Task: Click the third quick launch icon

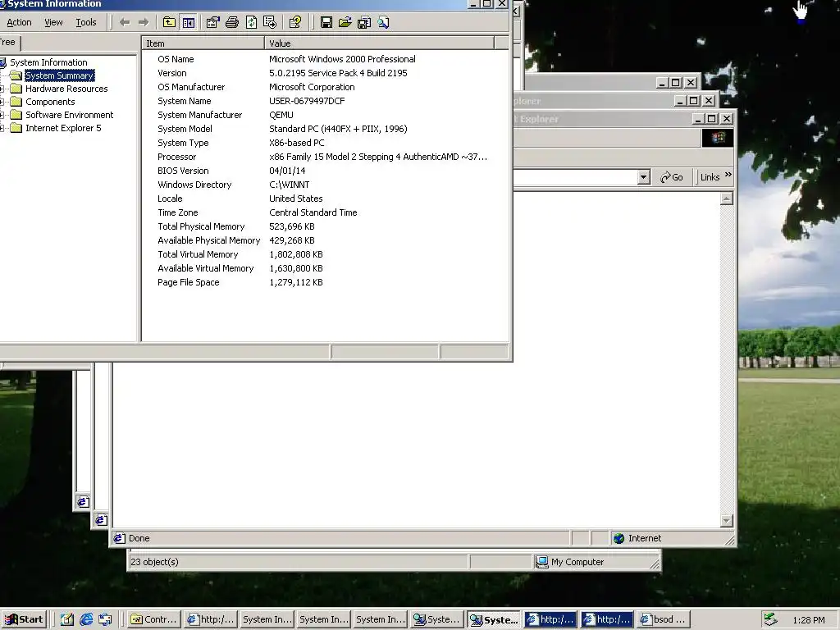Action: click(x=105, y=619)
